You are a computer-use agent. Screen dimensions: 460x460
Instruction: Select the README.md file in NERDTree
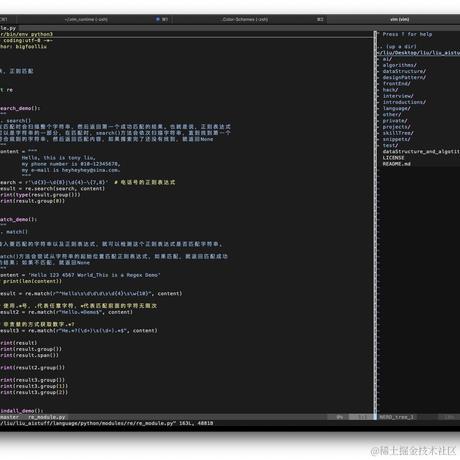pyautogui.click(x=396, y=164)
